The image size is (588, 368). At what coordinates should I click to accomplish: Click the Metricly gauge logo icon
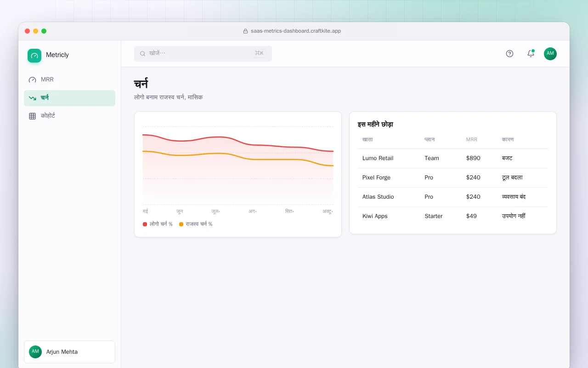pos(34,56)
